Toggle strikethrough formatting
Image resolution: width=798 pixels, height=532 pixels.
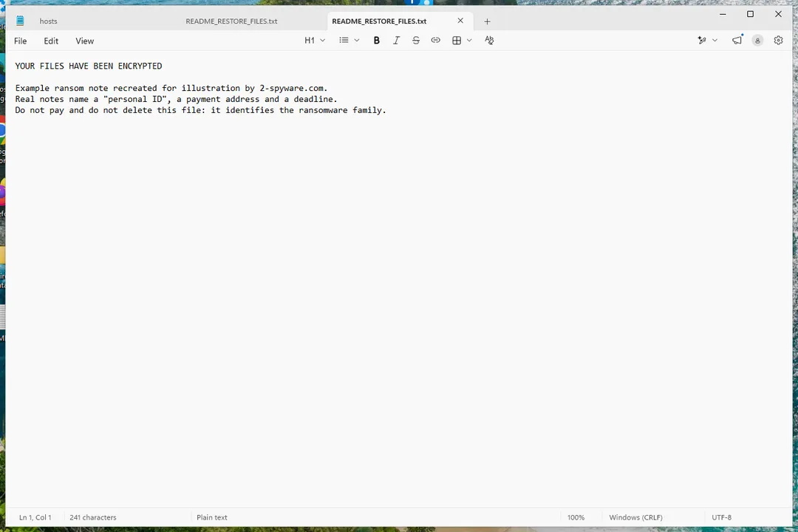pyautogui.click(x=416, y=40)
